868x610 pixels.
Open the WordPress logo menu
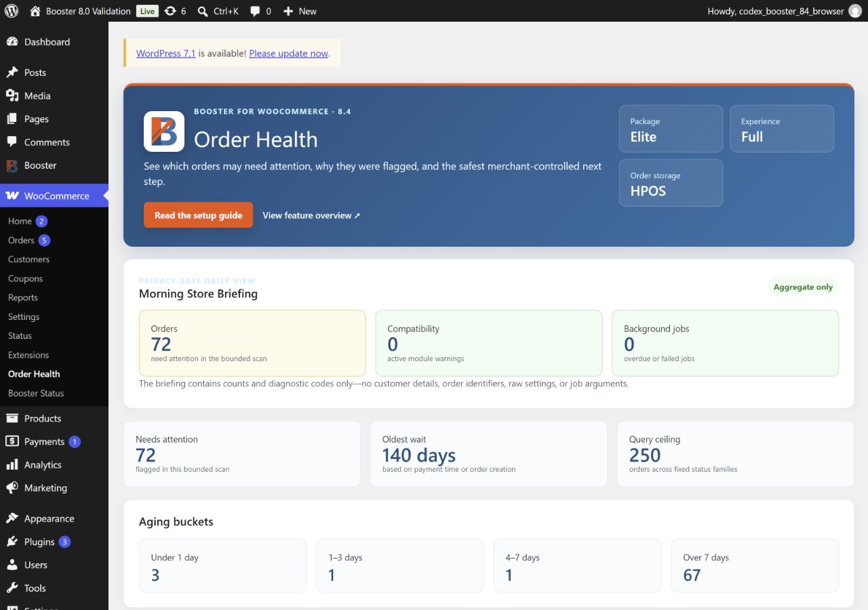pyautogui.click(x=12, y=11)
